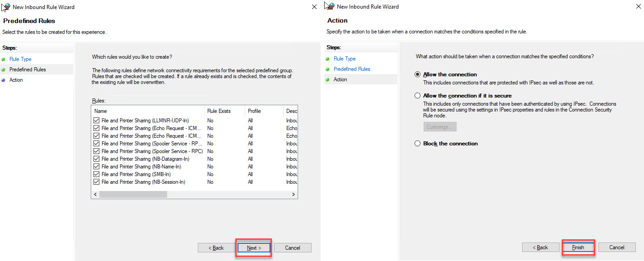The height and width of the screenshot is (261, 644).
Task: Click the firewall icon in Predefined Rules wizard title bar
Action: point(6,7)
